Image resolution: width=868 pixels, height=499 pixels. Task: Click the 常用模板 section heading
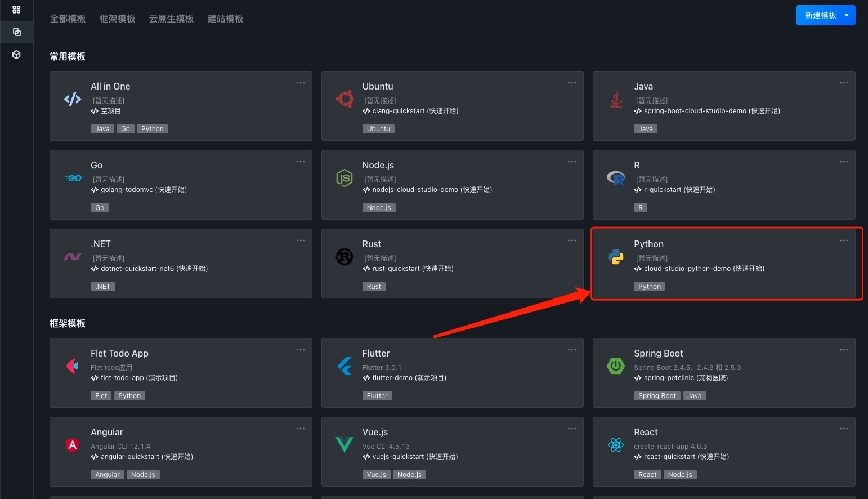(68, 56)
